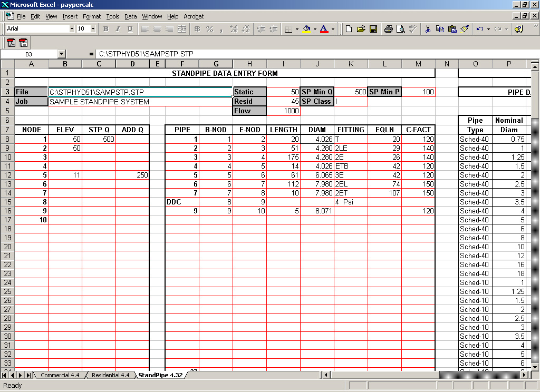Apply Fill Color bucket icon
This screenshot has height=392, width=540.
[306, 29]
